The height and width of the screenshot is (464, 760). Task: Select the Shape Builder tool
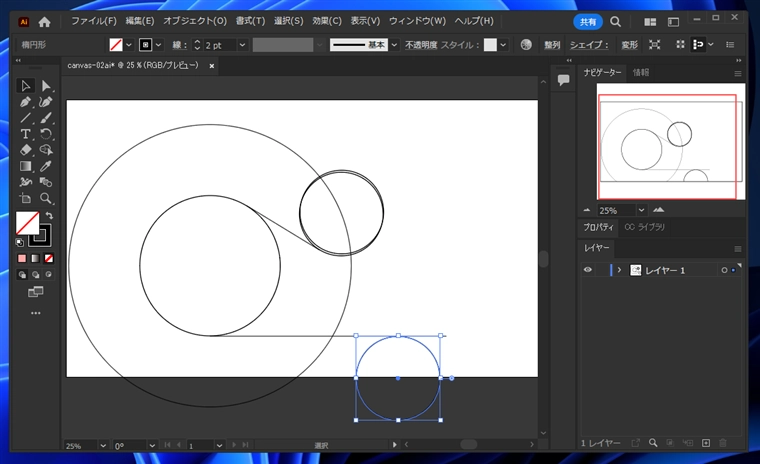click(x=46, y=150)
